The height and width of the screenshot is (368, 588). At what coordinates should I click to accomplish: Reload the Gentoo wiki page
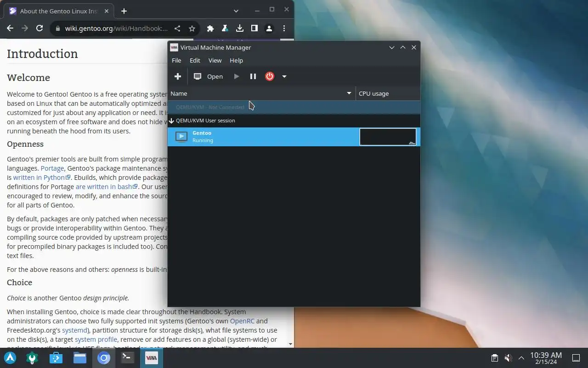pyautogui.click(x=40, y=29)
